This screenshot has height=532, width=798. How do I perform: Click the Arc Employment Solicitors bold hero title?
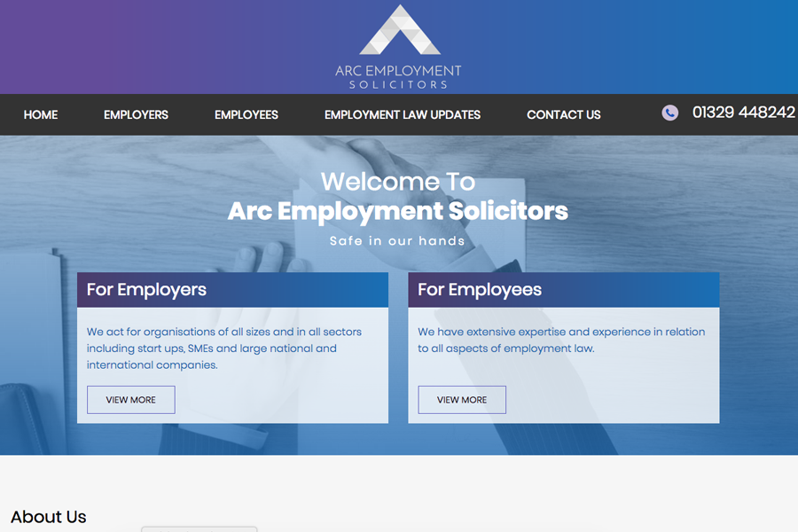point(398,211)
